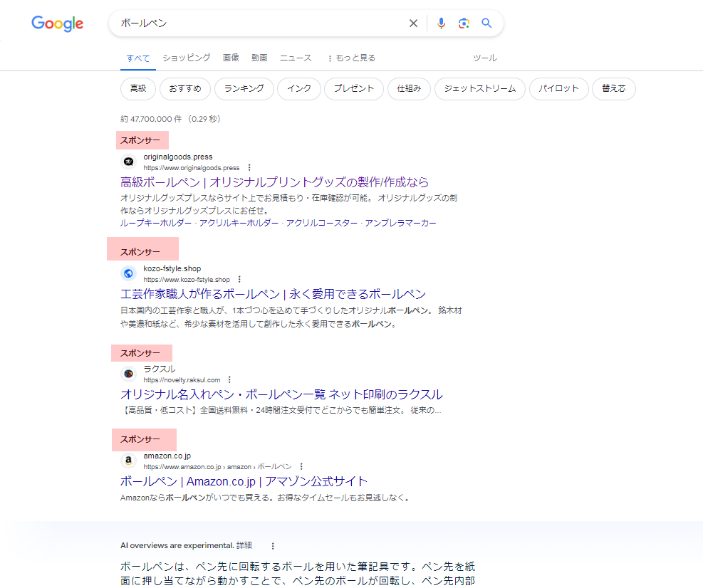Viewport: 703px width, 588px height.
Task: Open AI overviews three-dot options
Action: tap(272, 546)
